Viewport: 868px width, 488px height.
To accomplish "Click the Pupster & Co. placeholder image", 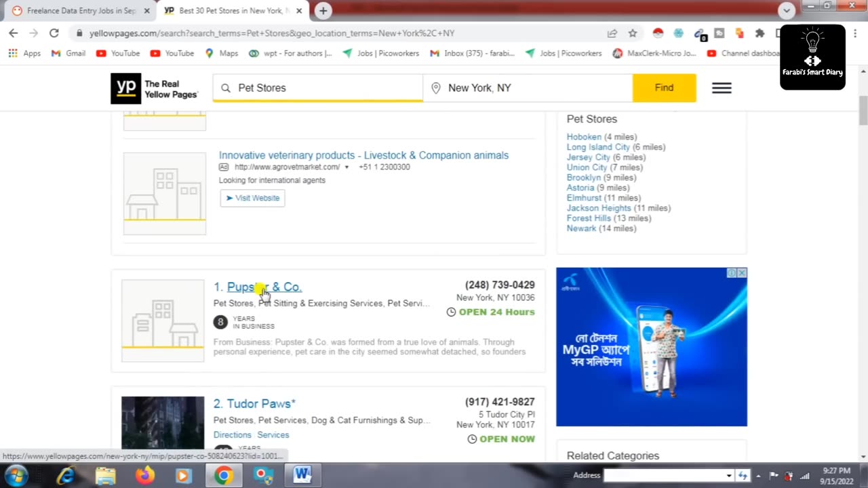I will coord(163,321).
